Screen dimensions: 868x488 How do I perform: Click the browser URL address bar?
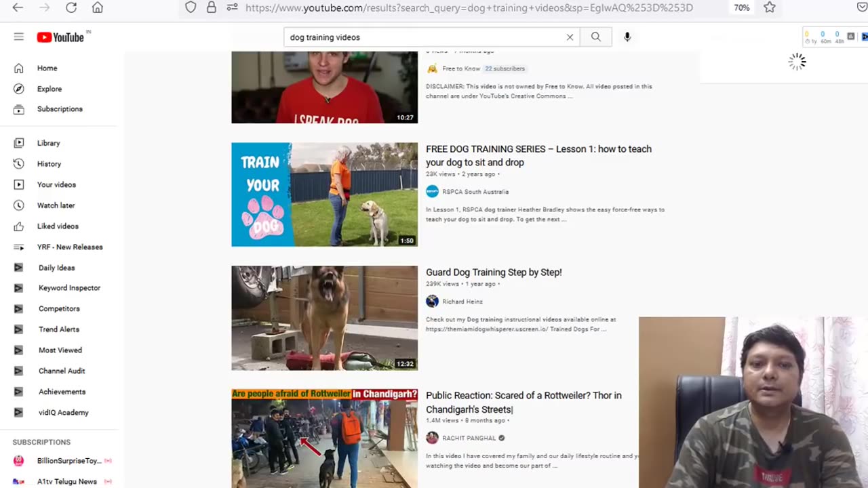(x=469, y=7)
